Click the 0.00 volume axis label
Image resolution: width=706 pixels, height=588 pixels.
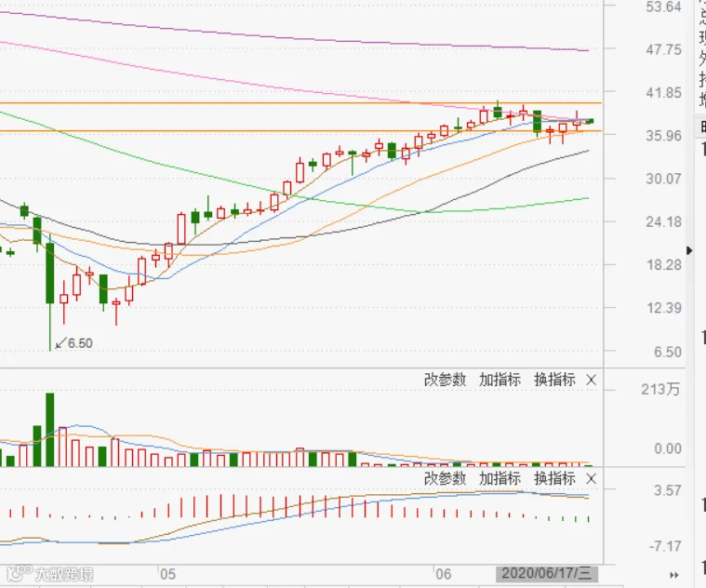668,448
